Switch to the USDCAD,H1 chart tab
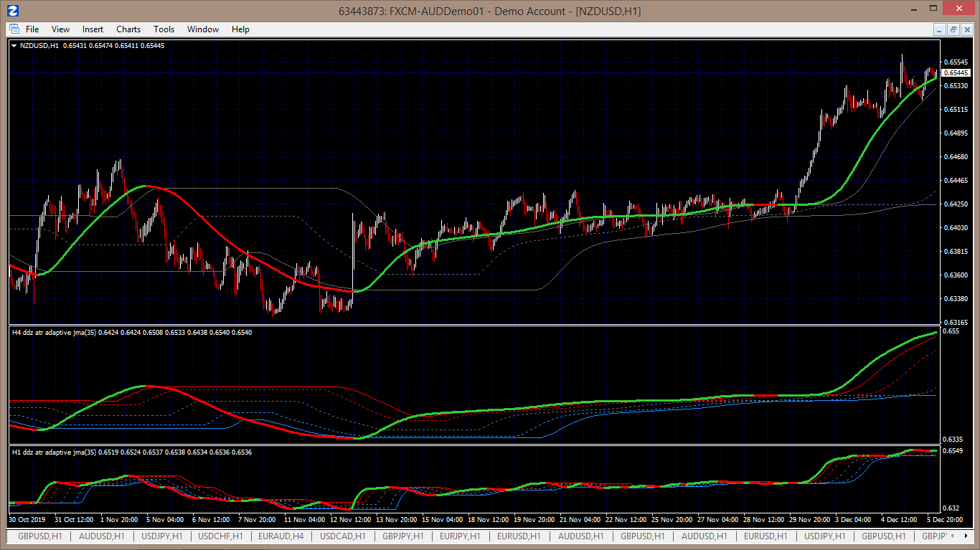The image size is (980, 550). (342, 536)
